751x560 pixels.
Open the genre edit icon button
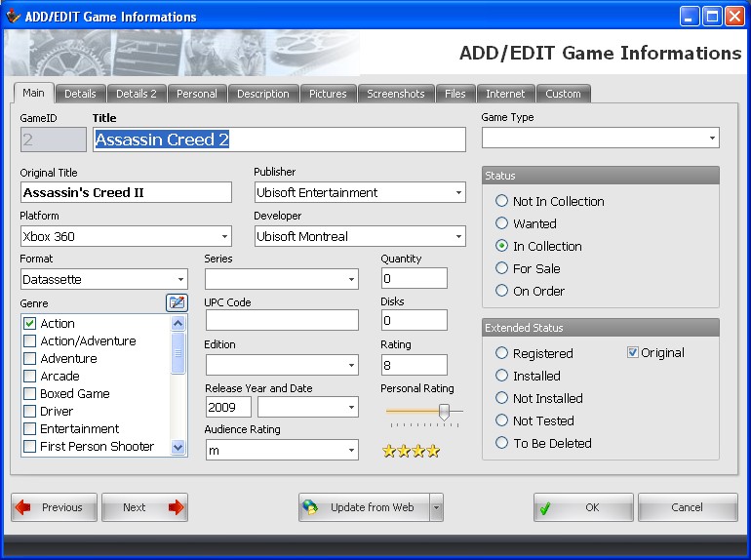click(177, 302)
